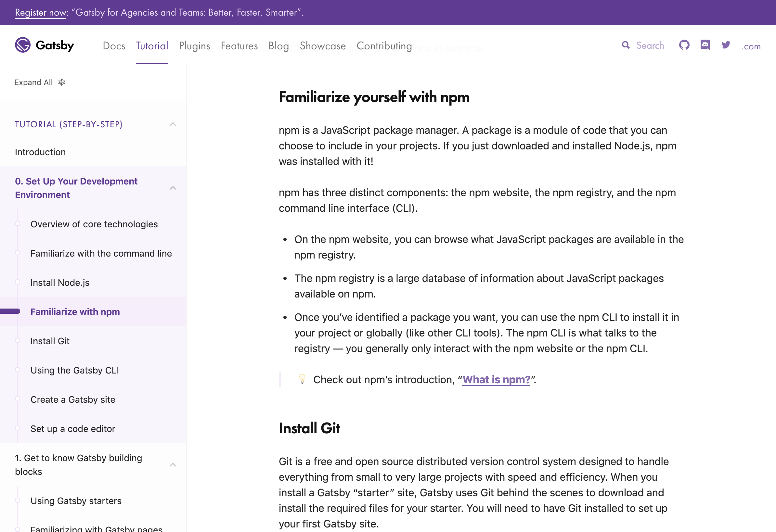Open the .com site link

[x=751, y=46]
